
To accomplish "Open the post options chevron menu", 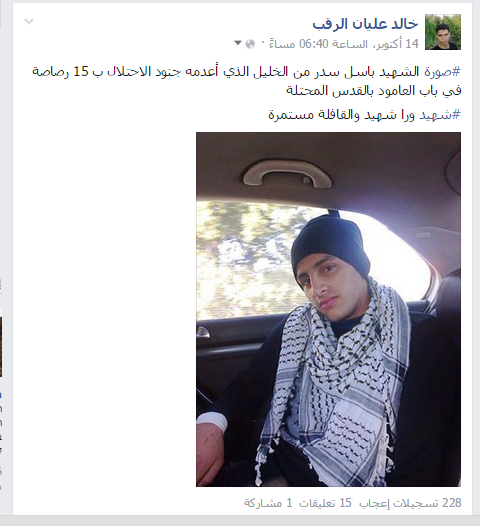I will click(29, 21).
